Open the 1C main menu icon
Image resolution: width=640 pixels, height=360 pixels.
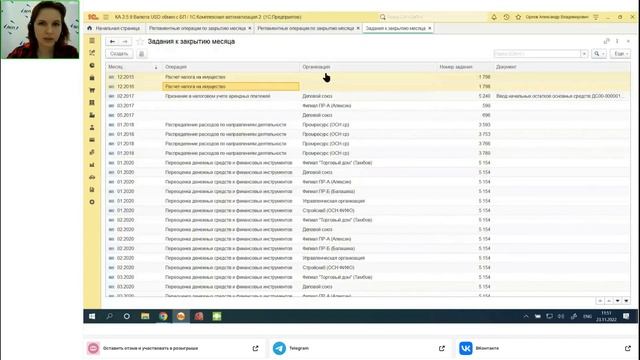coord(93,17)
